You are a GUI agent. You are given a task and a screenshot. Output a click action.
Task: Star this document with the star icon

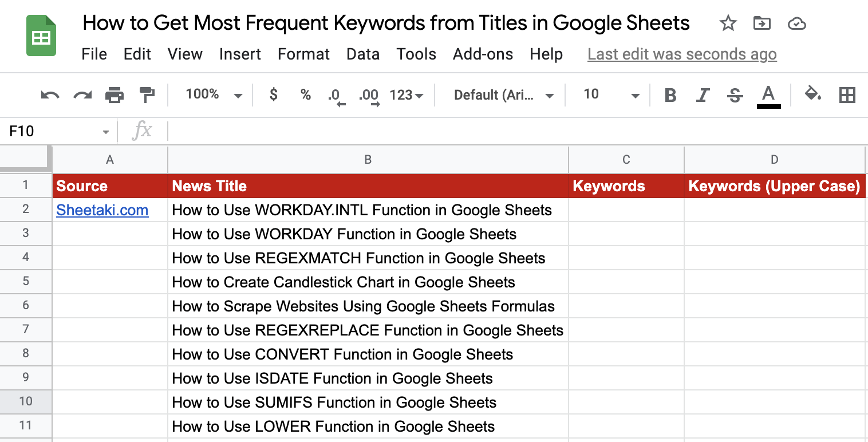tap(728, 23)
